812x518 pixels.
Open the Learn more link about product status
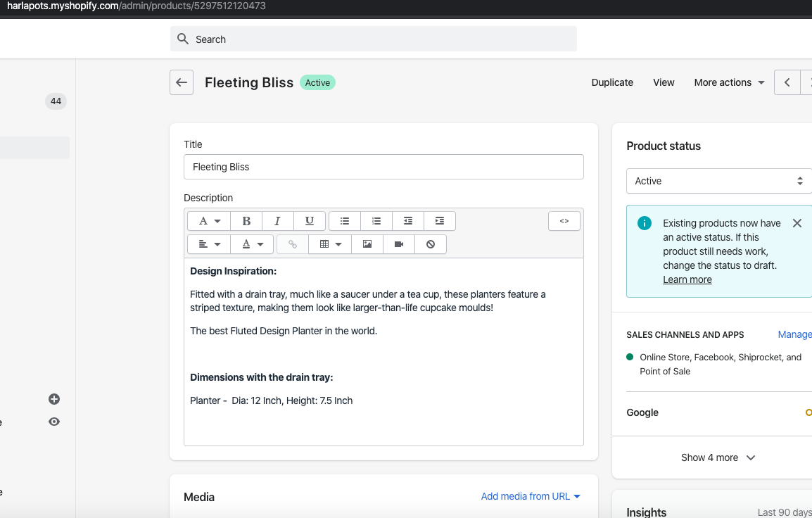tap(687, 279)
